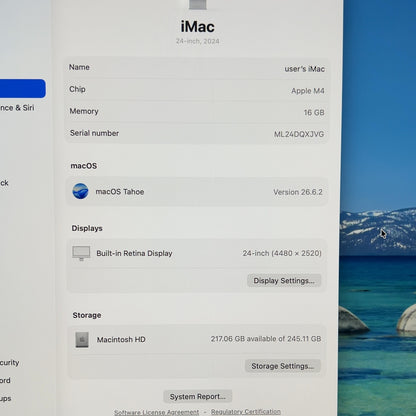Click the serial number ML24DQXJVG
The image size is (416, 416).
click(299, 134)
